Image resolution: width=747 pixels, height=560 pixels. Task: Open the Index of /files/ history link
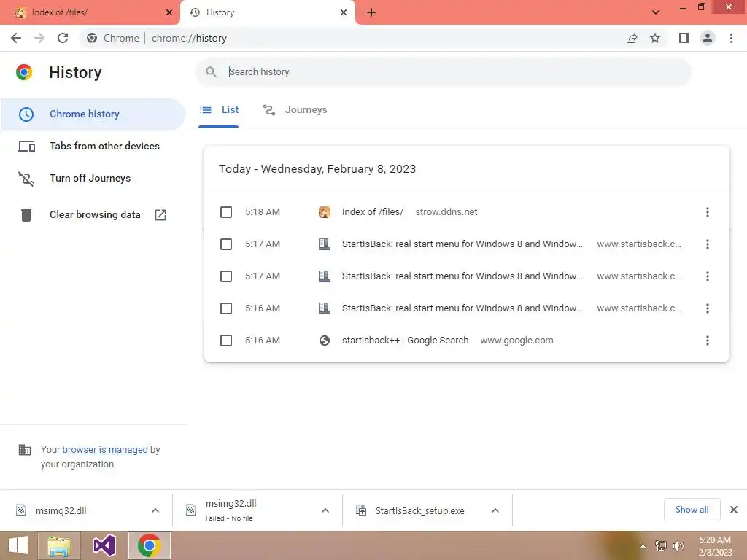tap(373, 212)
